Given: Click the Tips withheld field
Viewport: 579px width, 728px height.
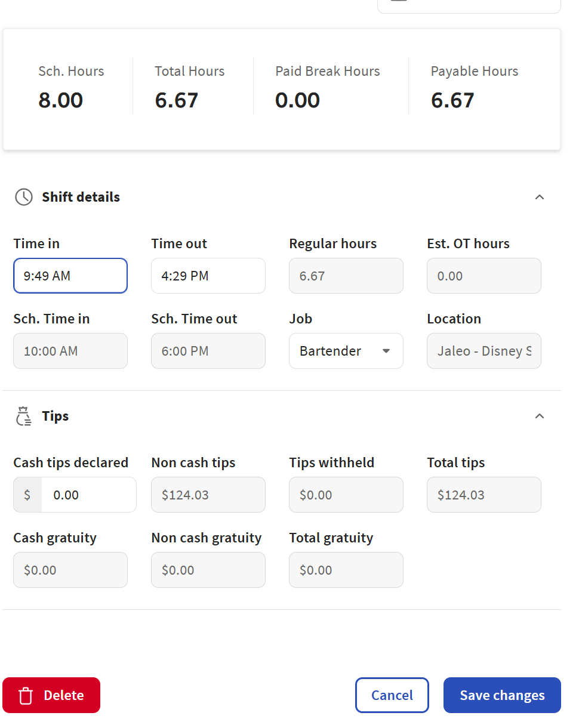Looking at the screenshot, I should point(346,495).
